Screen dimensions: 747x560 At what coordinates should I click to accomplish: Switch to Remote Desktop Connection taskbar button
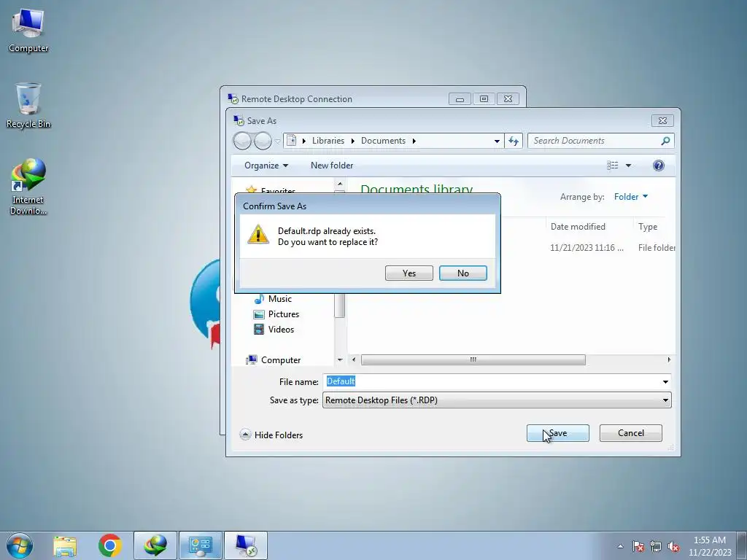click(x=245, y=545)
